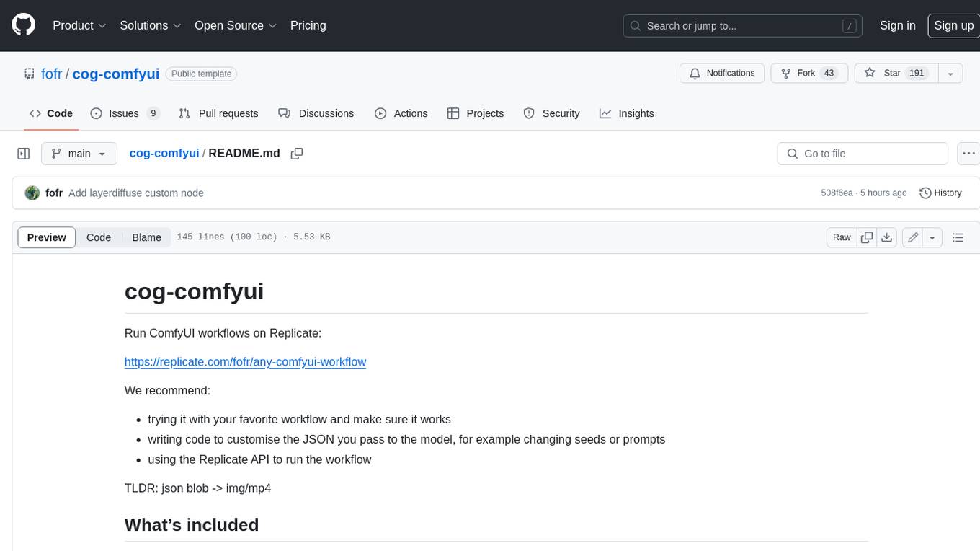Image resolution: width=980 pixels, height=551 pixels.
Task: Open the outline list icon
Action: pos(958,237)
